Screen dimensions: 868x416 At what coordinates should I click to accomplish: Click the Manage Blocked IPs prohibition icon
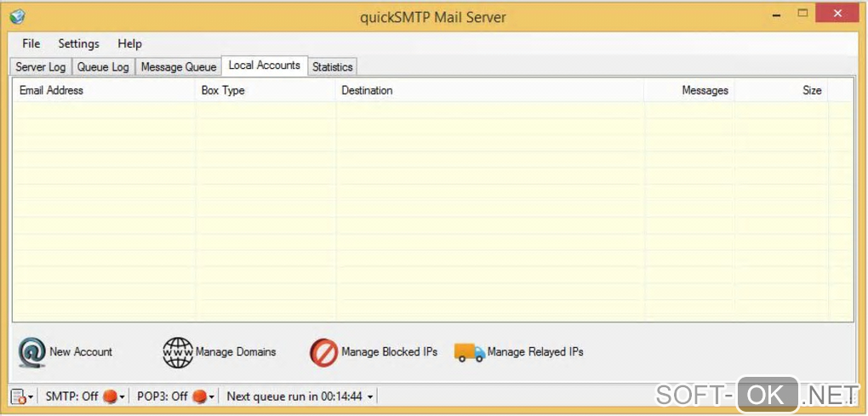tap(323, 352)
